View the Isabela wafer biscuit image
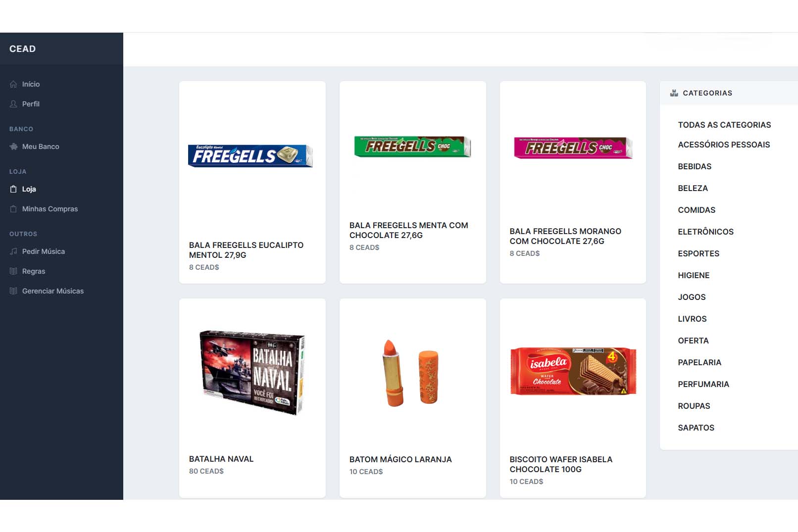Screen dimensions: 798x532 tap(573, 371)
